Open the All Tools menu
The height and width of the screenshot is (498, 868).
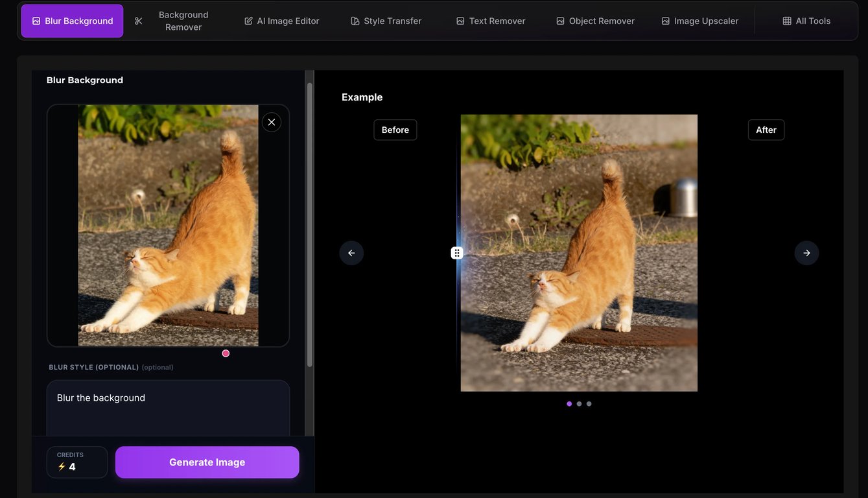[806, 21]
